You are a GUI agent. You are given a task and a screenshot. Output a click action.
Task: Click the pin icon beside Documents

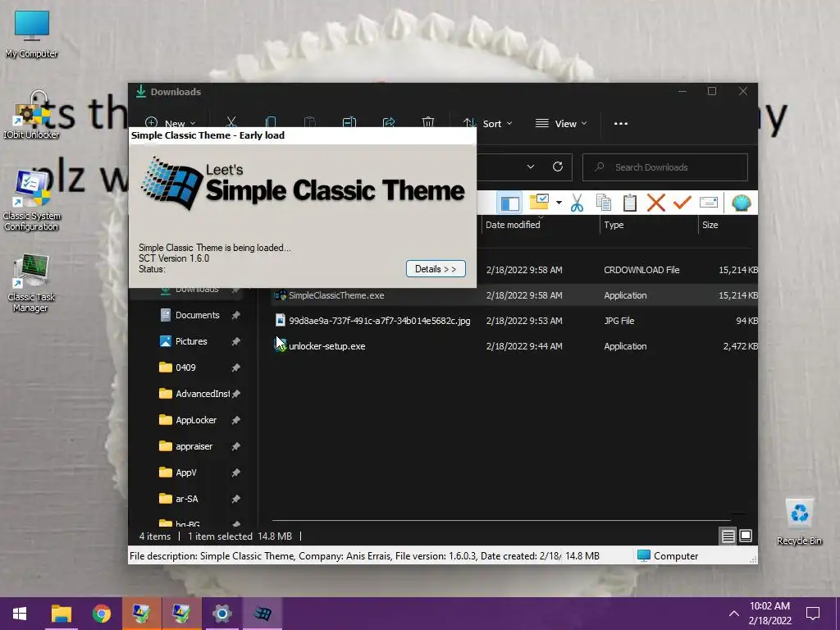235,315
